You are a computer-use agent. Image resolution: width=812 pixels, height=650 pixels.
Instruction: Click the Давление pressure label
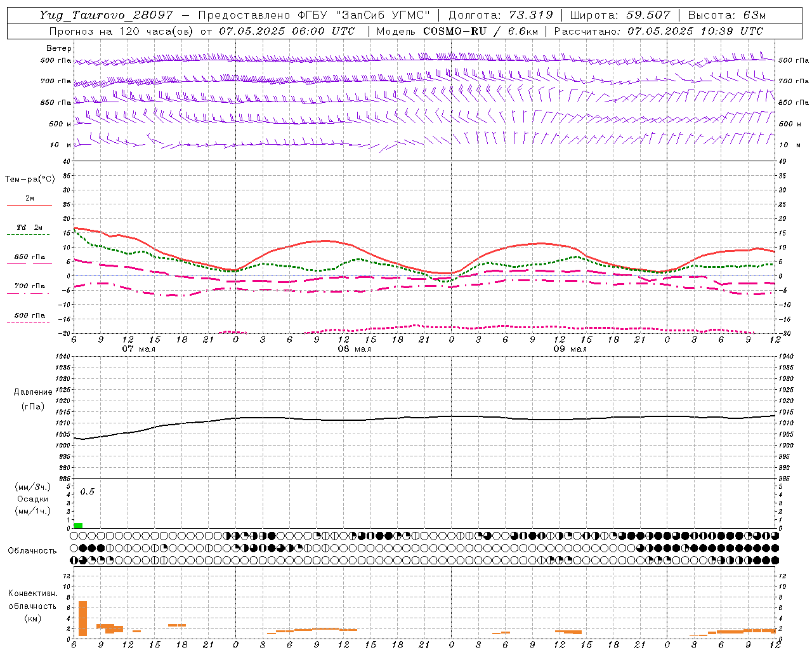coord(33,392)
